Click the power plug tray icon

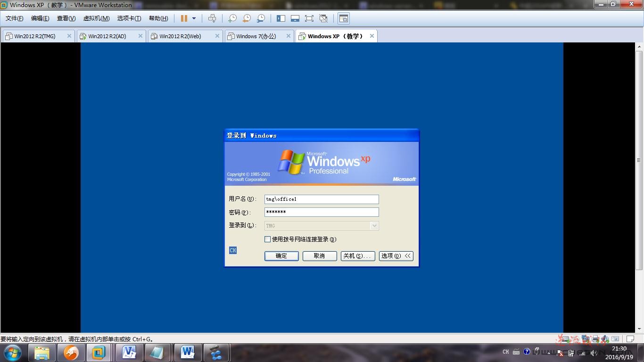(570, 353)
